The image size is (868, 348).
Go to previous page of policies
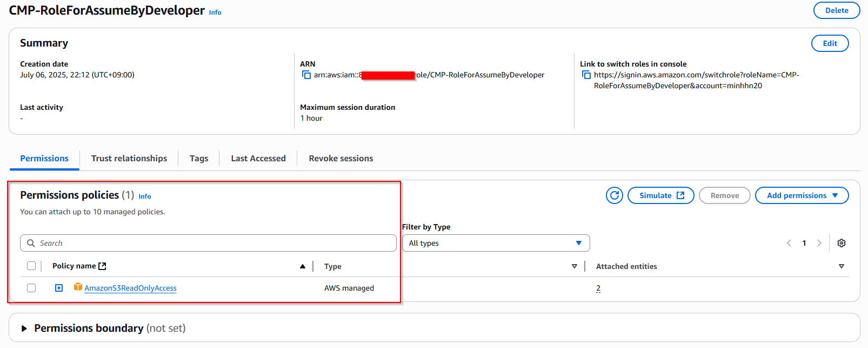[x=789, y=243]
